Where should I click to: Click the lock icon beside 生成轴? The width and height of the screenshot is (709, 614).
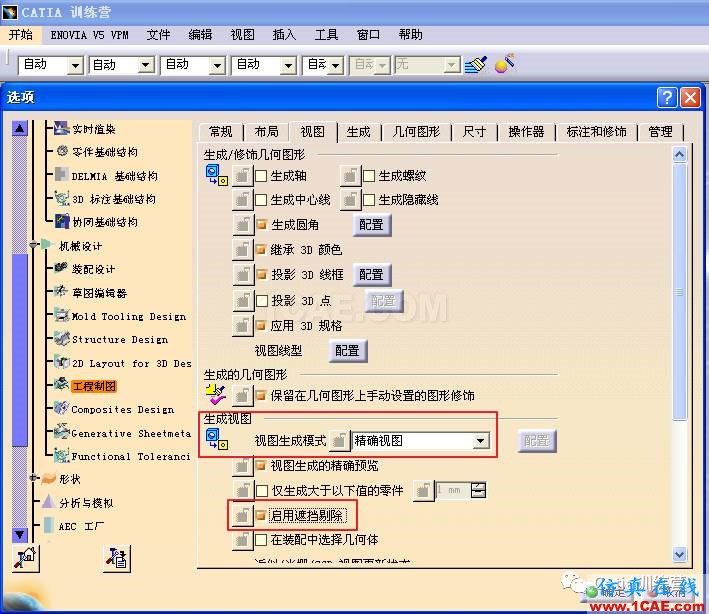242,175
